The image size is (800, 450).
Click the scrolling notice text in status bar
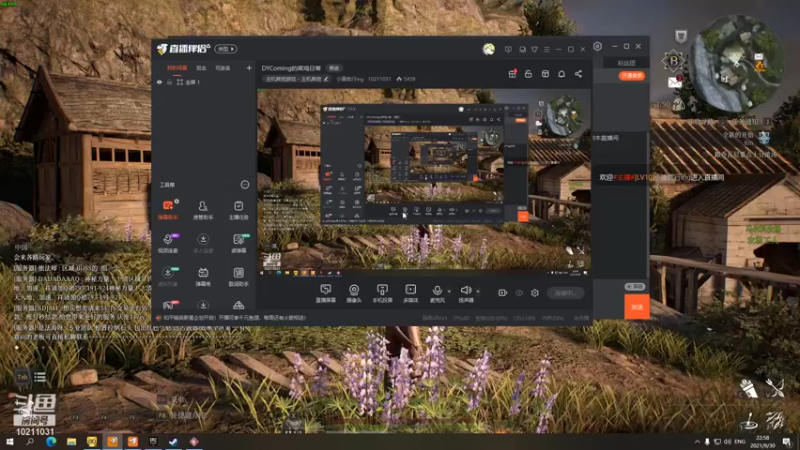[x=235, y=318]
